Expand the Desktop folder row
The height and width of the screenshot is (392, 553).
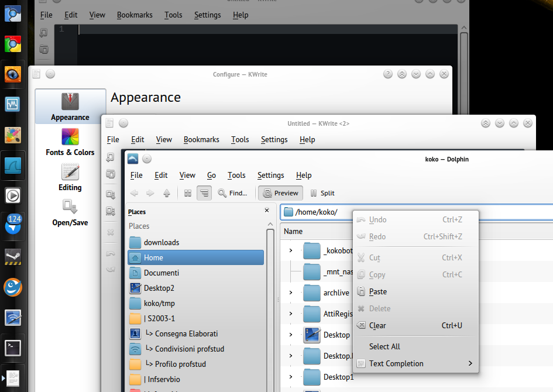[x=291, y=335]
